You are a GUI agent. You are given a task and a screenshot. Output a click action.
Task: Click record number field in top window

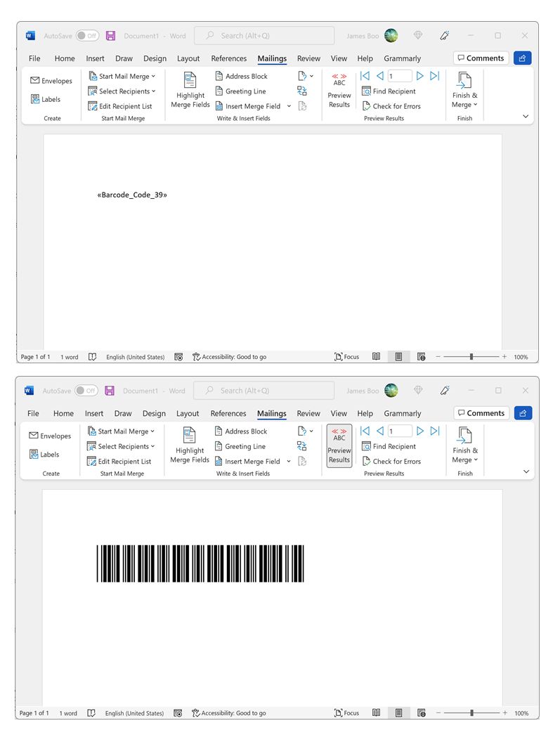[x=400, y=76]
